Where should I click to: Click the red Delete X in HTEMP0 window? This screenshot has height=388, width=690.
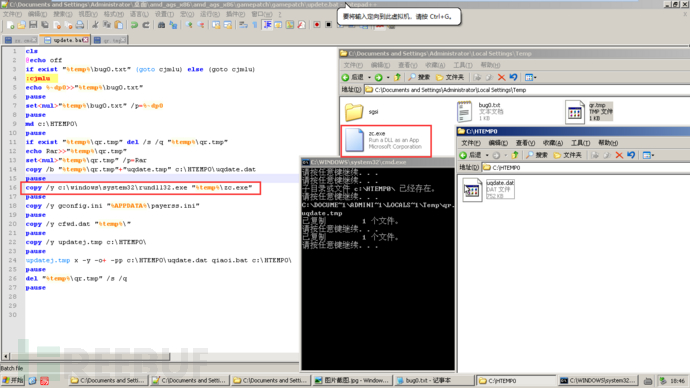619,155
